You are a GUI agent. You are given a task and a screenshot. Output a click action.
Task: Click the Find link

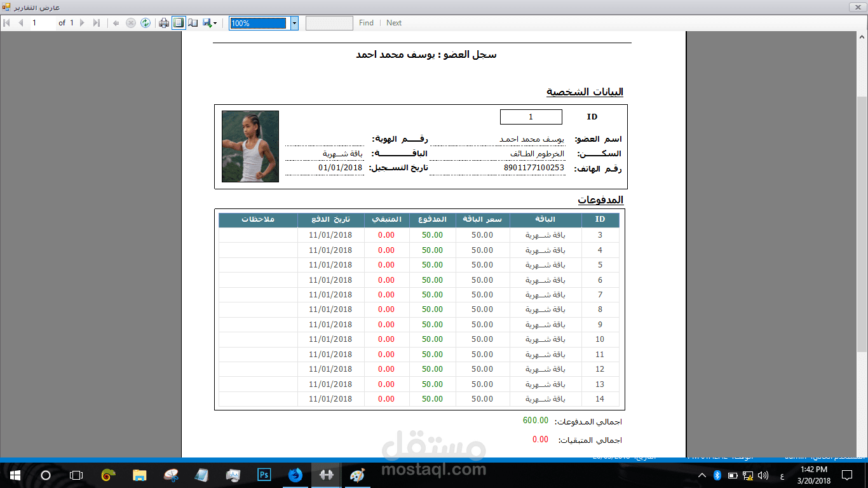[366, 23]
